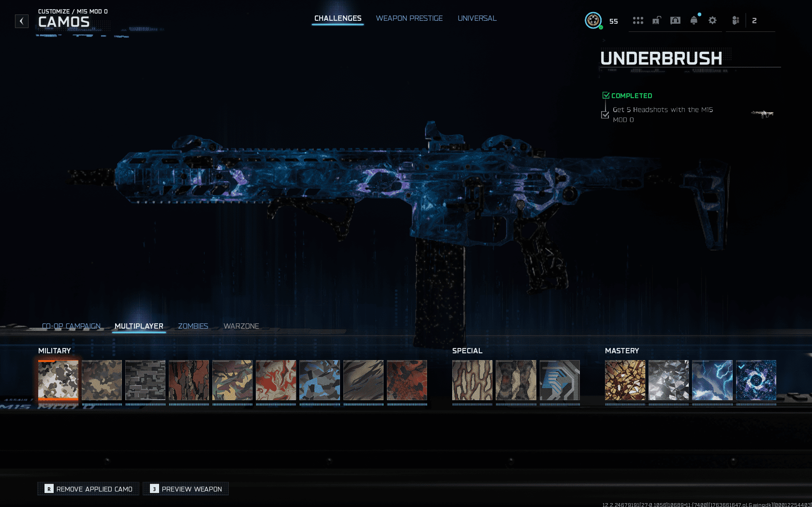
Task: Go back using the back arrow
Action: [x=21, y=21]
